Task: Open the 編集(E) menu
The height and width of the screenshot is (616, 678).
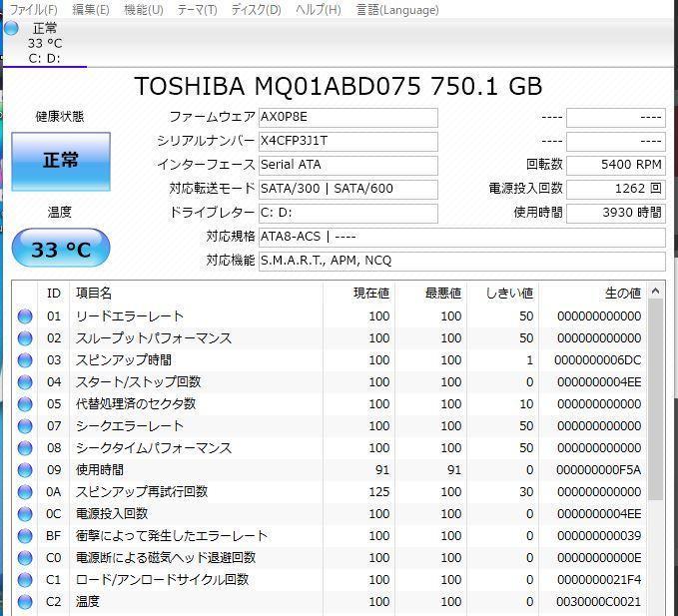Action: click(x=91, y=10)
